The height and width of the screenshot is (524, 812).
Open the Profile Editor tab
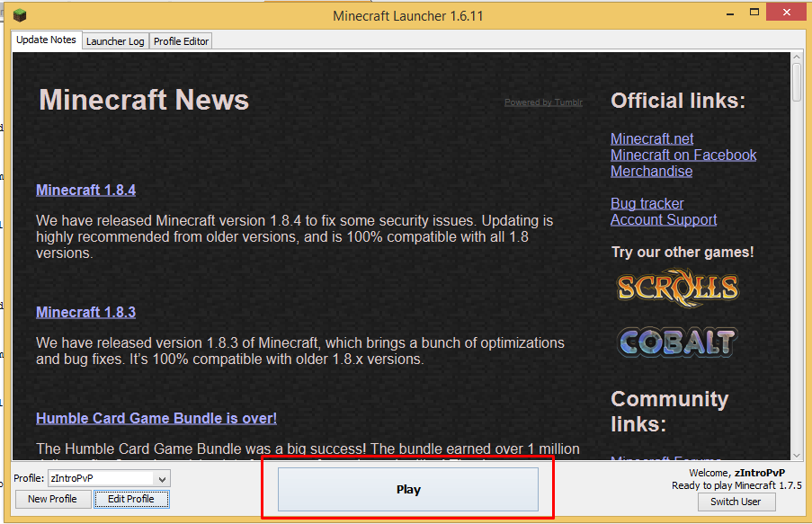(181, 41)
